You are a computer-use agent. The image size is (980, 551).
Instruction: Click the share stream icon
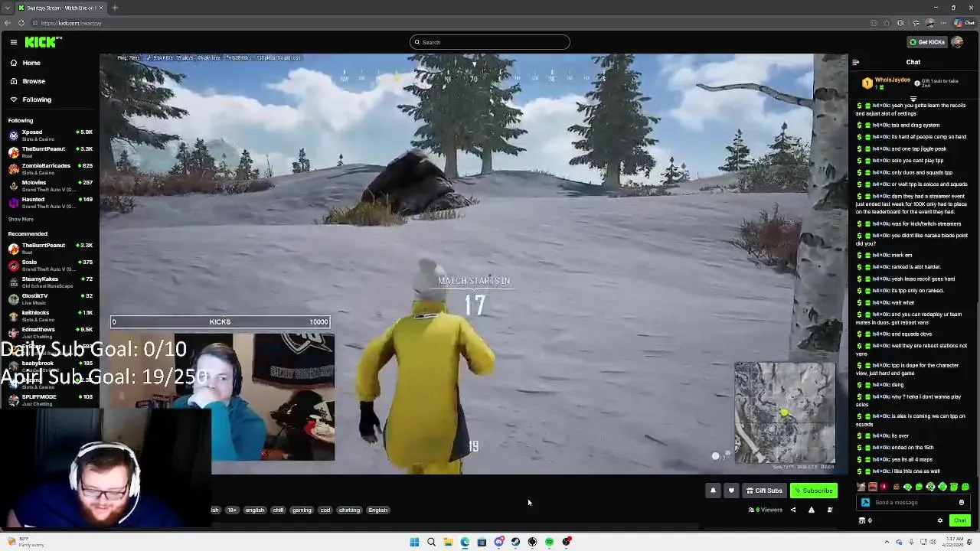[793, 510]
